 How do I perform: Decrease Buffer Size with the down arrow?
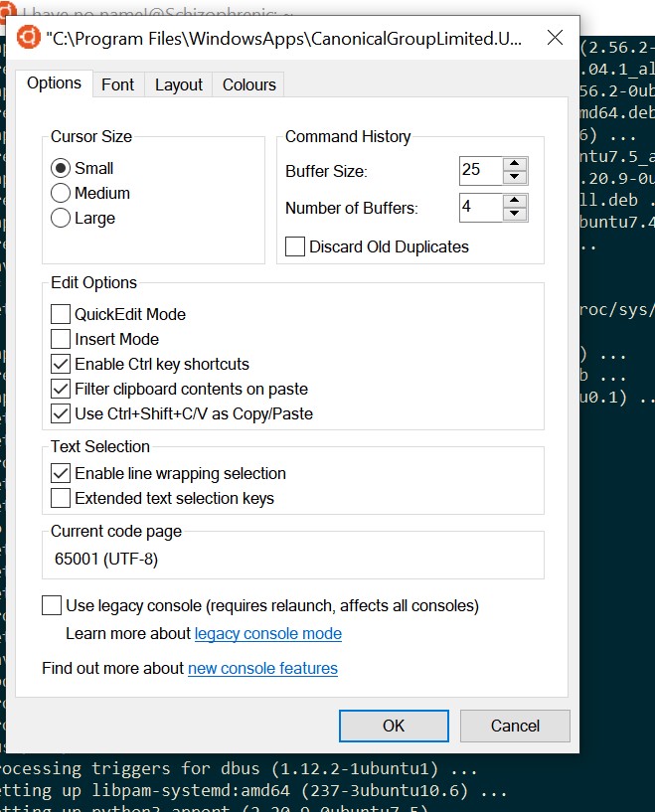[x=515, y=177]
